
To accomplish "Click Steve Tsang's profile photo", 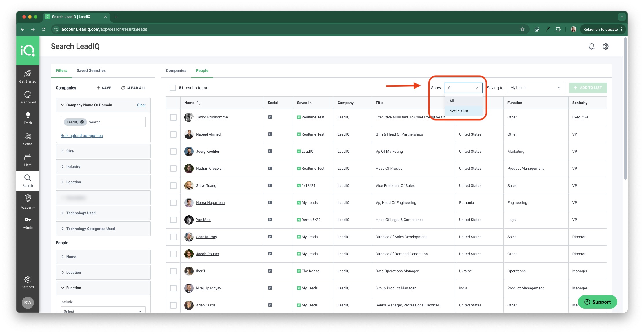I will (x=189, y=186).
